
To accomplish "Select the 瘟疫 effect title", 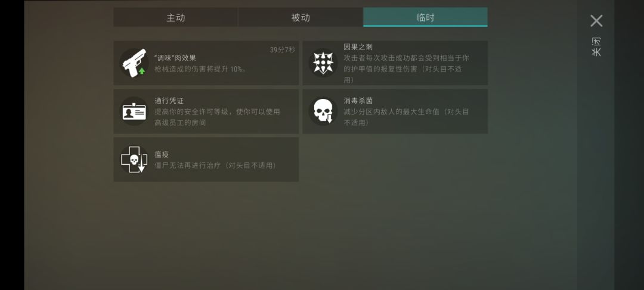I will pyautogui.click(x=162, y=155).
